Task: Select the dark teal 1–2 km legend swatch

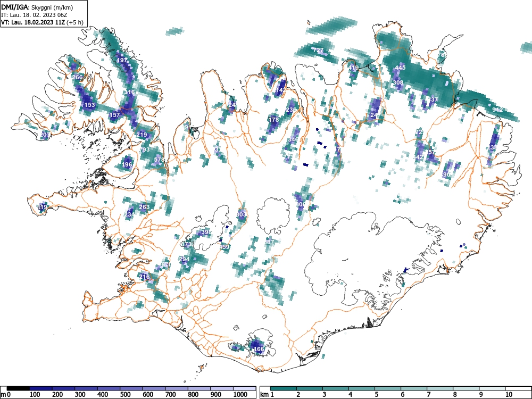Action: (284, 388)
